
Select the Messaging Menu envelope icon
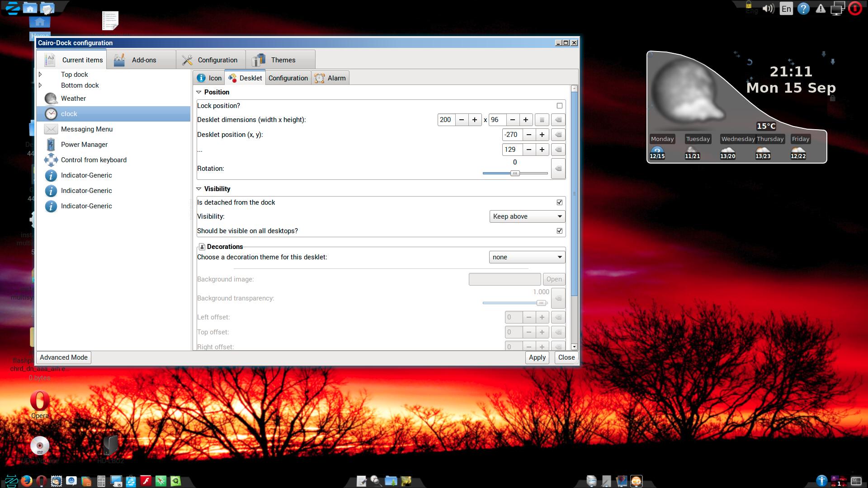[x=51, y=129]
